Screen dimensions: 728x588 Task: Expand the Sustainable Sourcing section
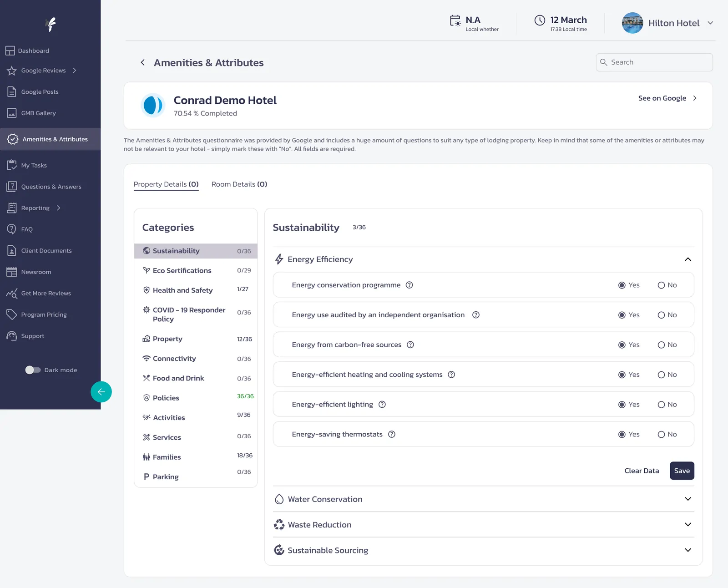(688, 550)
